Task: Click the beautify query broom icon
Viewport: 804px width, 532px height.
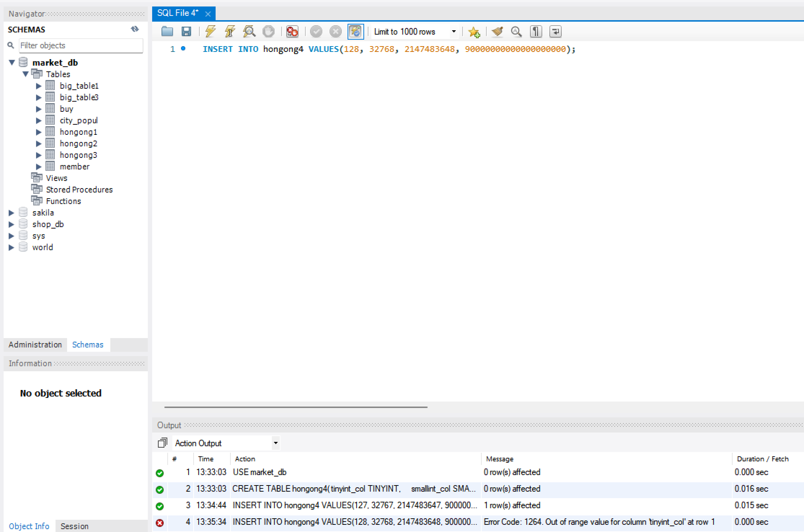Action: point(497,32)
